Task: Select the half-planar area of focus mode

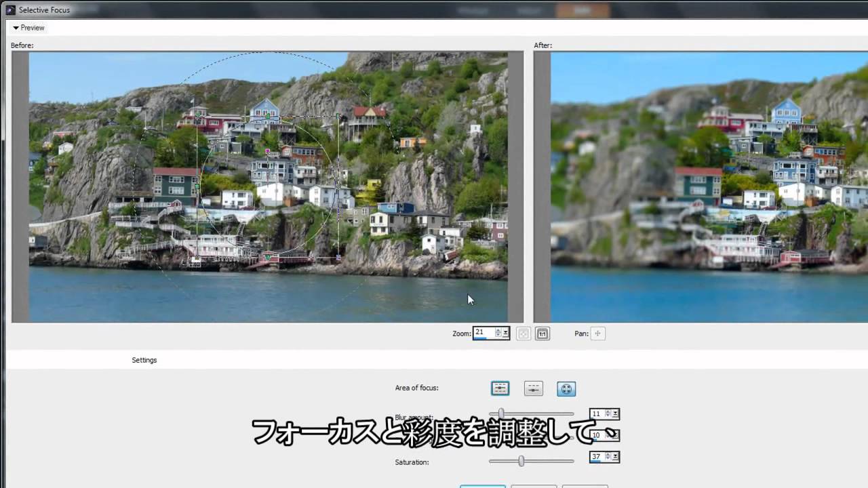Action: click(534, 388)
